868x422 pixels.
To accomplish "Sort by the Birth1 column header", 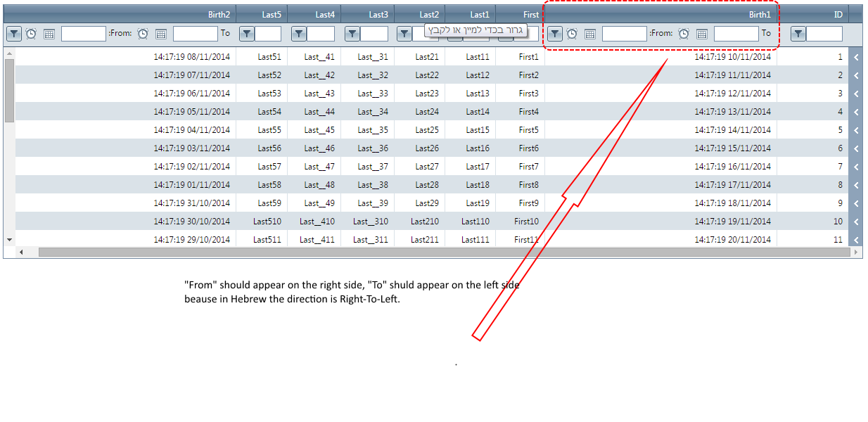I will pyautogui.click(x=661, y=14).
